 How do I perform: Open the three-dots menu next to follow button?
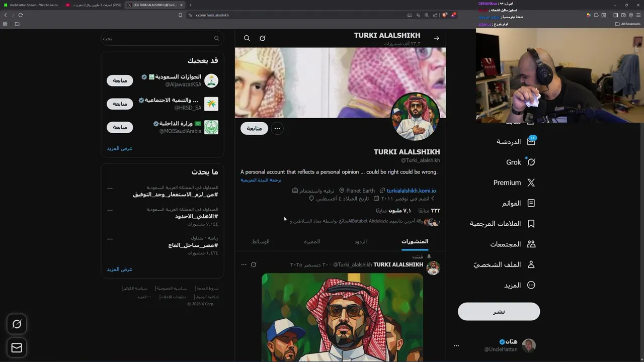click(x=277, y=128)
